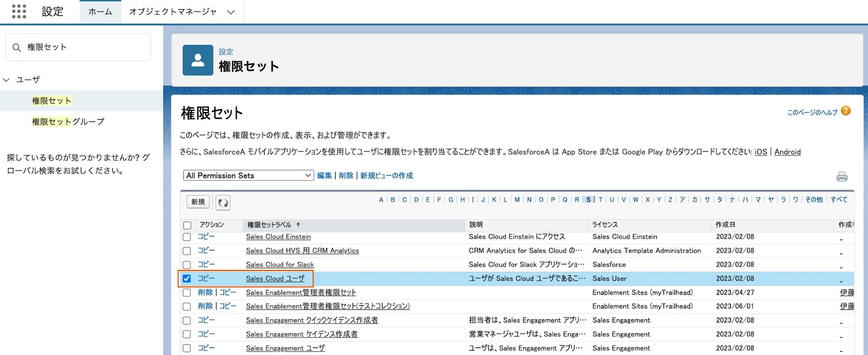868x355 pixels.
Task: Open the App Launcher dots icon
Action: coord(19,11)
